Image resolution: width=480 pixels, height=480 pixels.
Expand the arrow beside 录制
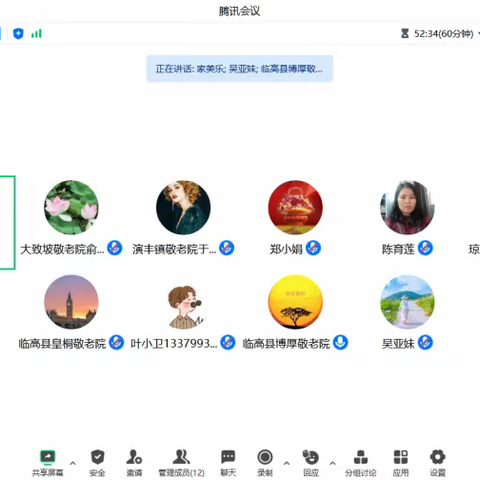286,463
